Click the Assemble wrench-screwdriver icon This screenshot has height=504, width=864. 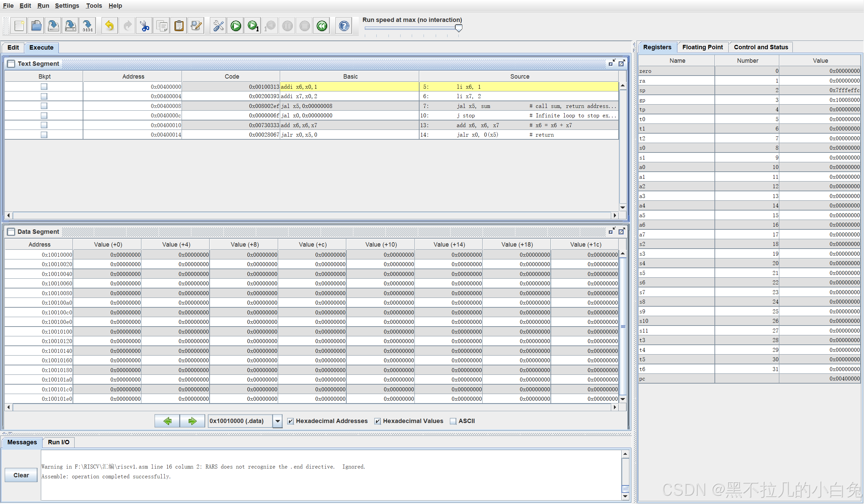point(218,26)
